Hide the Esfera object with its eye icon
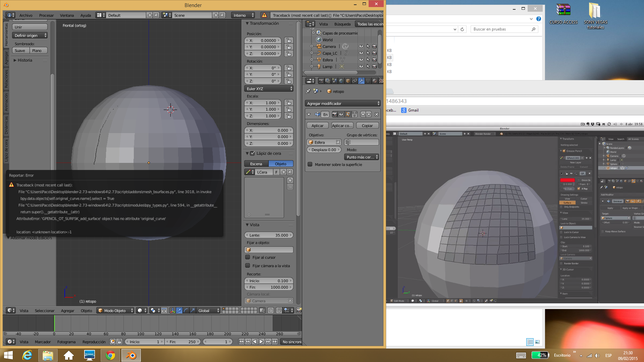The width and height of the screenshot is (644, 362). click(x=361, y=60)
